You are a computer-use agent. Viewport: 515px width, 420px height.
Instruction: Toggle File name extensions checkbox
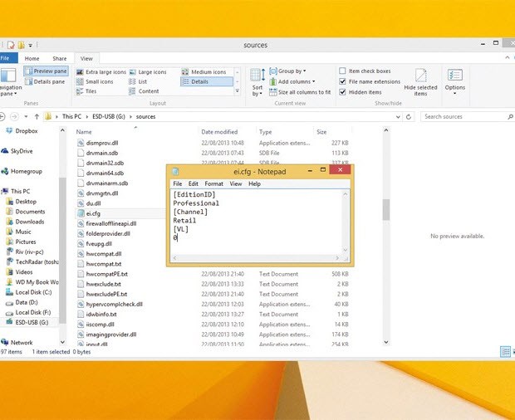coord(343,81)
